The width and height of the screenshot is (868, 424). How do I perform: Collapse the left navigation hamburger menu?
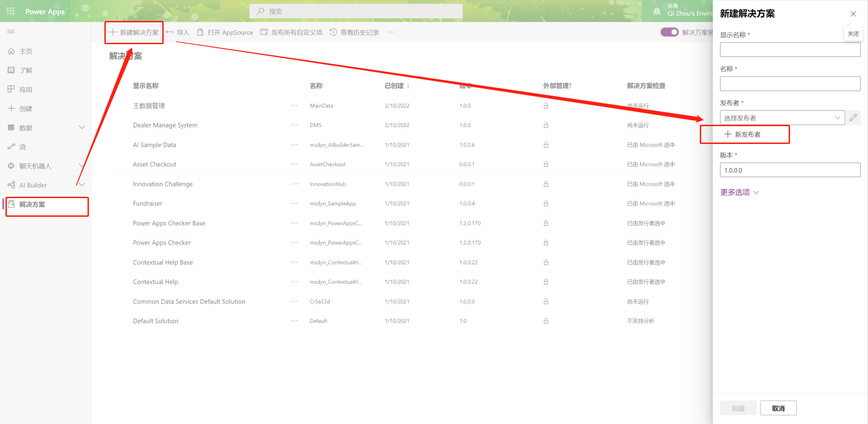(11, 31)
